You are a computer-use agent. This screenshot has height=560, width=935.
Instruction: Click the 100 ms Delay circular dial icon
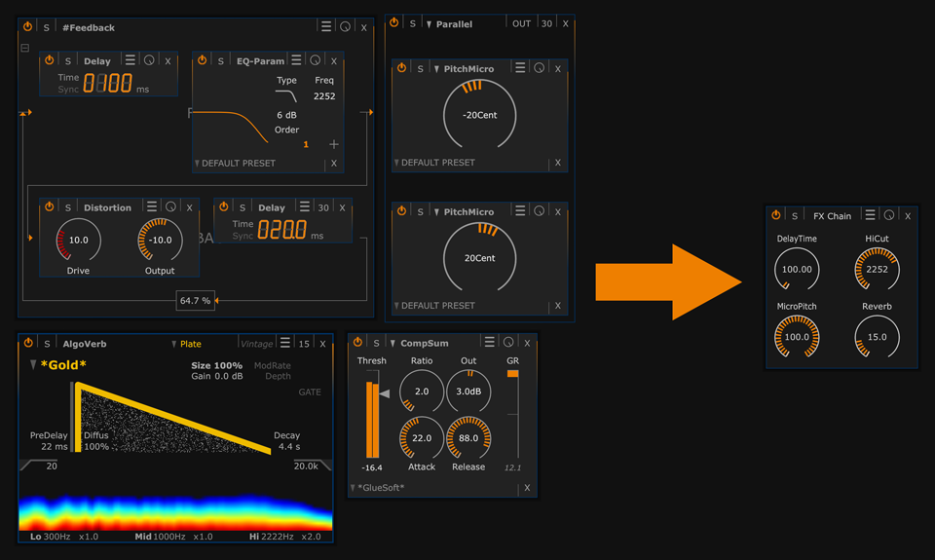(149, 60)
